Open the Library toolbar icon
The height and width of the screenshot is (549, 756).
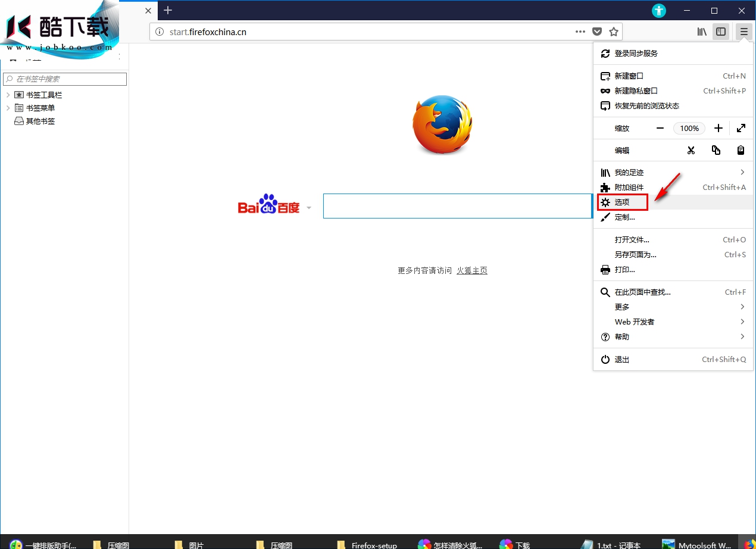702,32
